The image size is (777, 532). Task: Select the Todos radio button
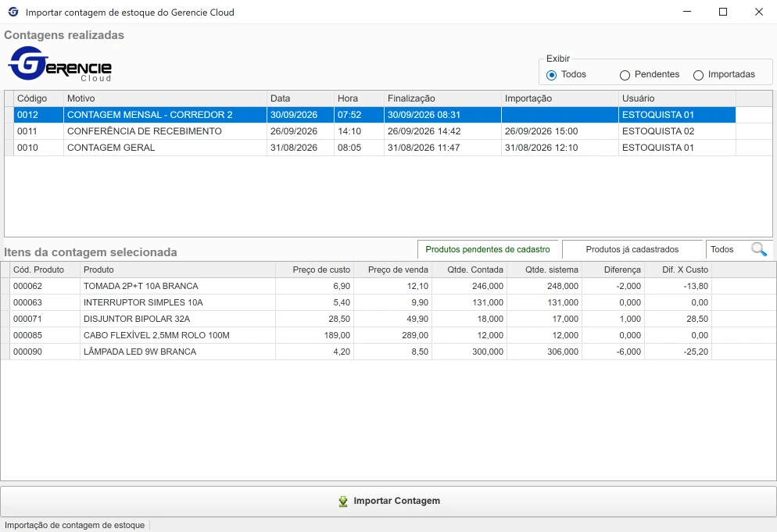[552, 75]
